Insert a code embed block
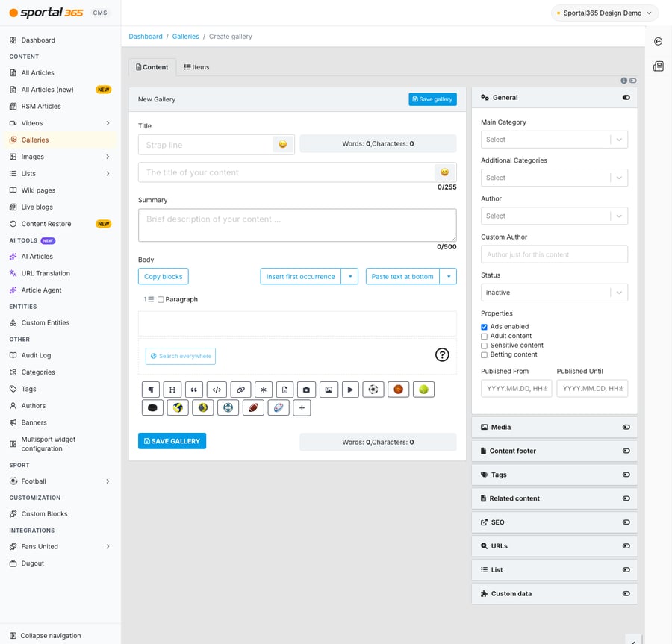 pos(217,390)
